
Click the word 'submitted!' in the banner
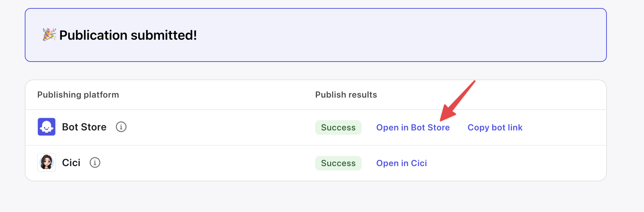click(164, 35)
